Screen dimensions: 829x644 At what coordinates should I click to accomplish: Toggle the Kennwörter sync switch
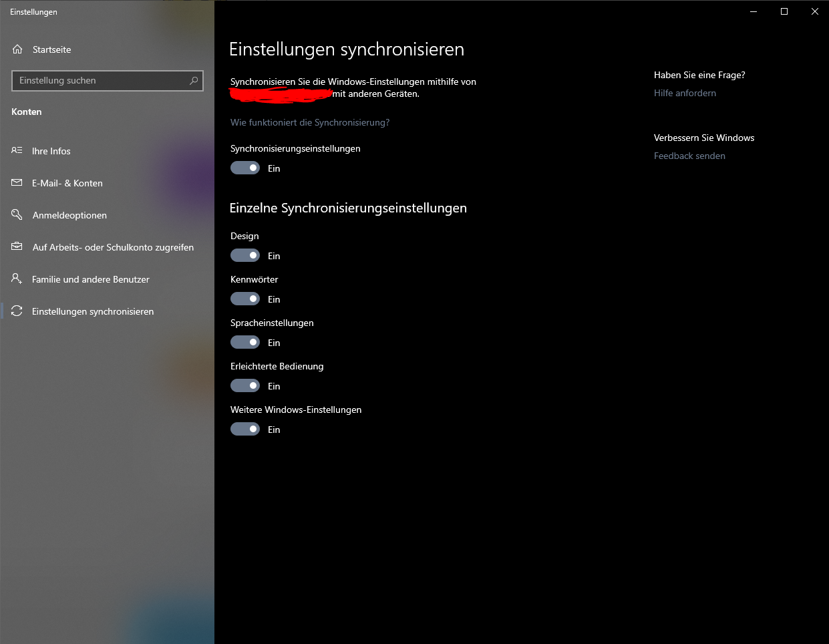245,299
